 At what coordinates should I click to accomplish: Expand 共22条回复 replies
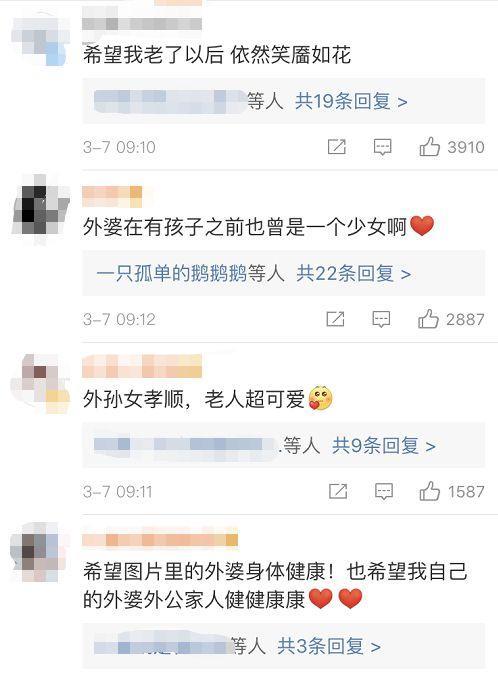354,273
